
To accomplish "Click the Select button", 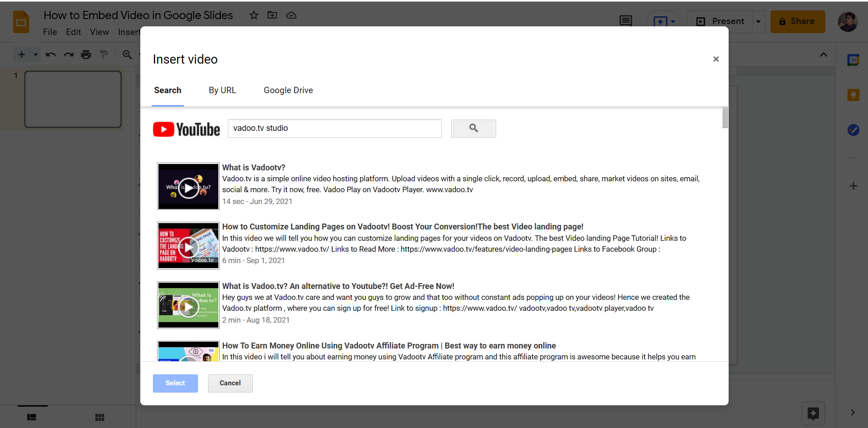I will (175, 383).
